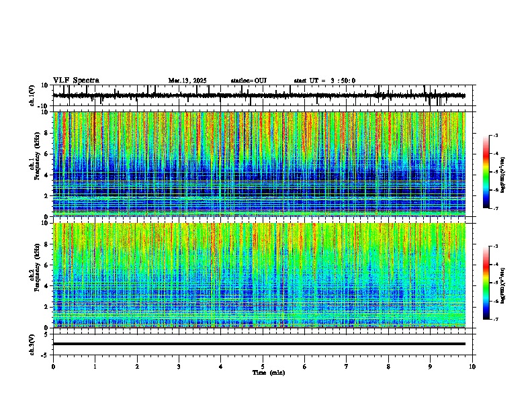Image resolution: width=532 pixels, height=411 pixels.
Task: Click the 'ch.1(V)' waveform axis label
Action: point(32,95)
